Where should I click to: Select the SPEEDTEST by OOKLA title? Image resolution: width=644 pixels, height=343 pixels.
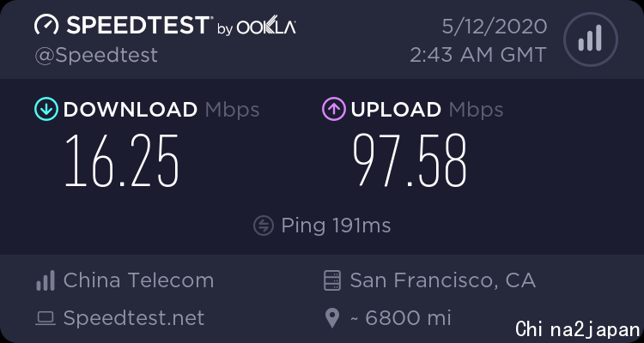(x=165, y=25)
